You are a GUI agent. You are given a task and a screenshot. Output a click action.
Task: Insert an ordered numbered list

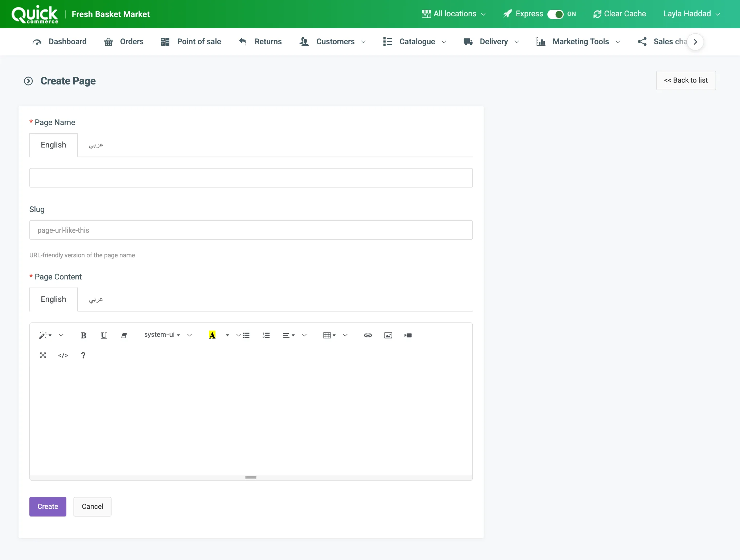266,335
